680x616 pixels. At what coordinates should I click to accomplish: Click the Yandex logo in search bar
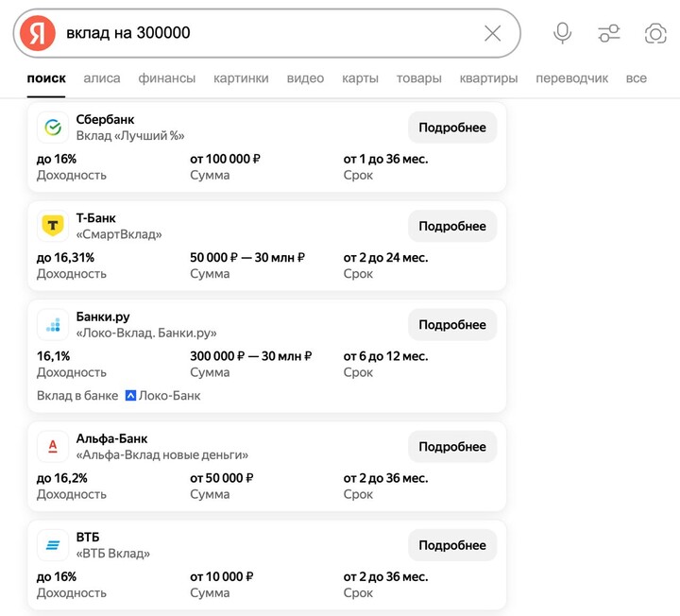point(38,33)
